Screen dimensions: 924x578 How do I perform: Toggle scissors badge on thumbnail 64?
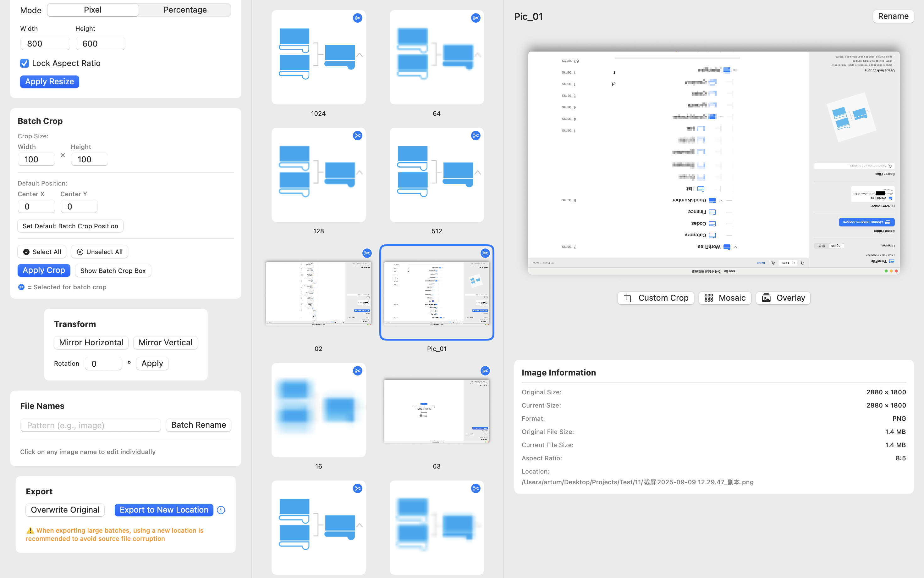click(475, 18)
